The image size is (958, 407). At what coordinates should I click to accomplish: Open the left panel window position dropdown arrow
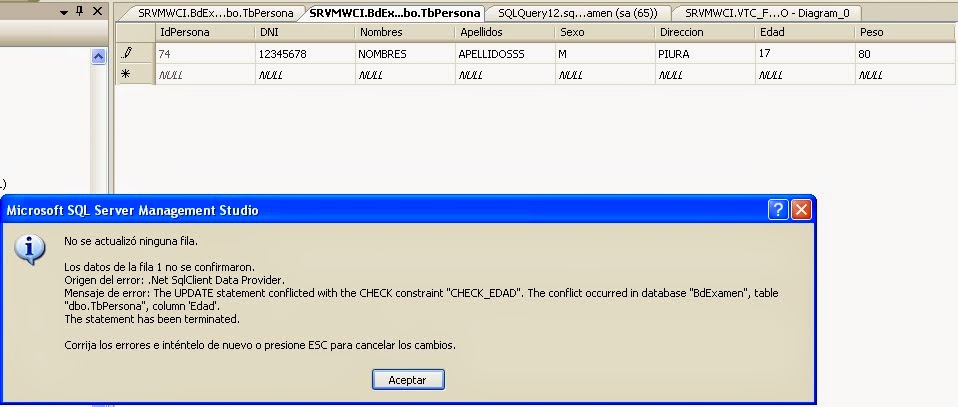pos(64,12)
